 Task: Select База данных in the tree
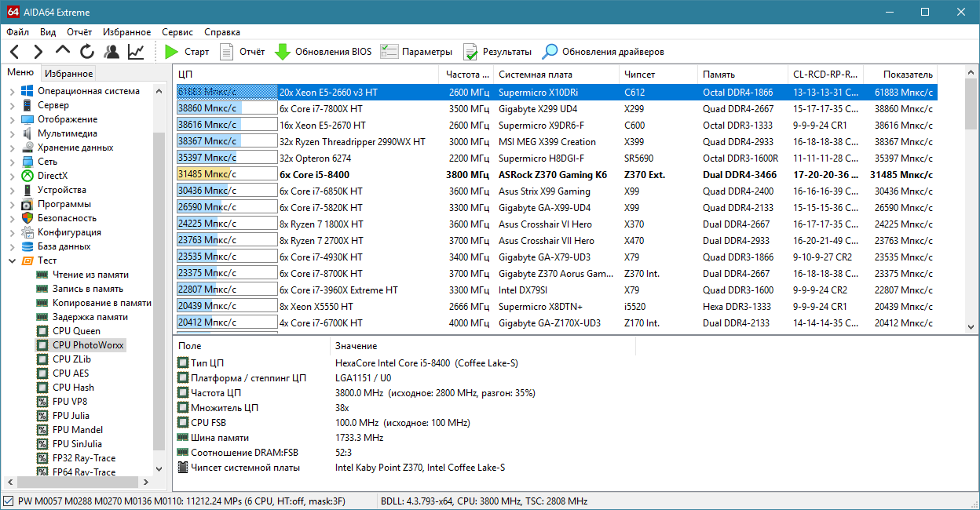pyautogui.click(x=64, y=246)
